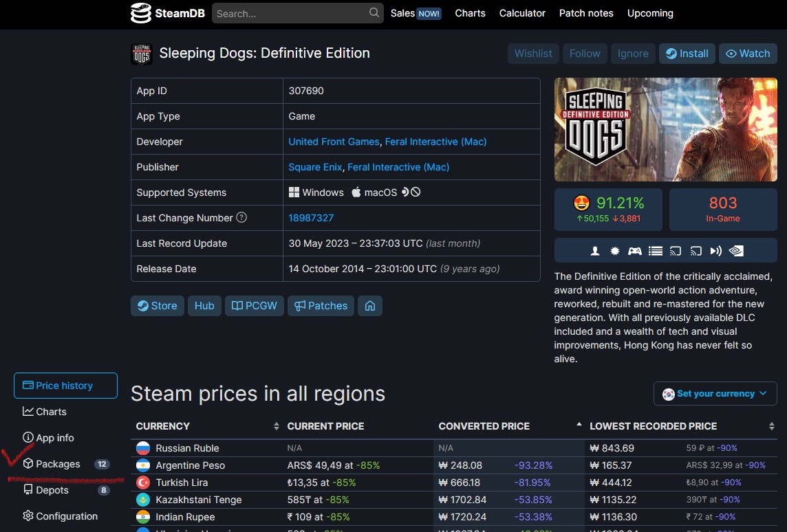Click the achievements starburst feature icon

pyautogui.click(x=615, y=251)
